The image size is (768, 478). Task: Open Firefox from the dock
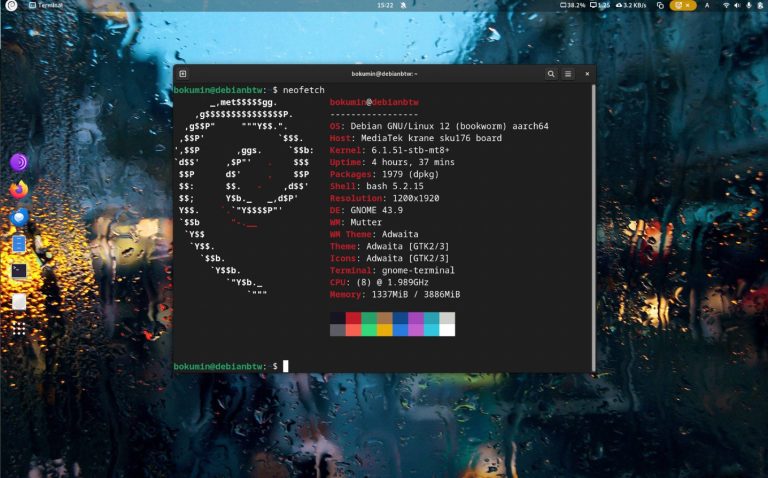point(19,189)
